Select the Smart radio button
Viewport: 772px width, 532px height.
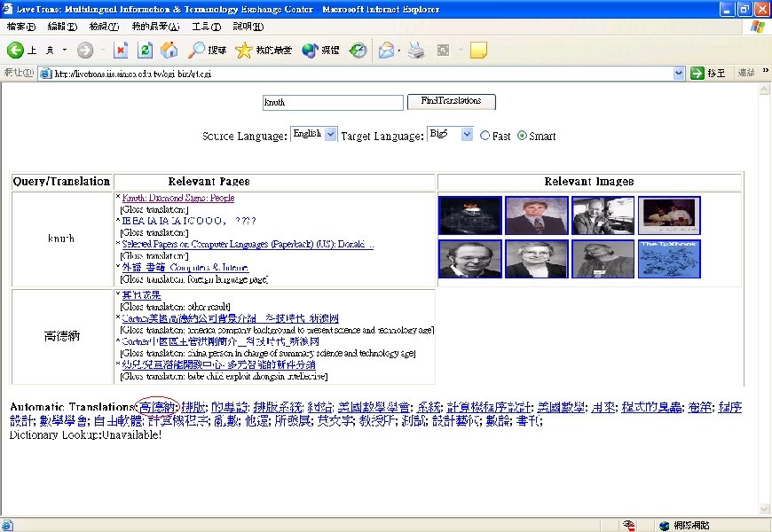(522, 136)
